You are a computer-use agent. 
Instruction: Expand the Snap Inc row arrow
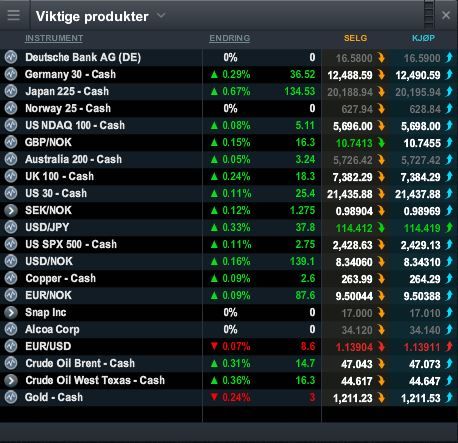click(11, 312)
